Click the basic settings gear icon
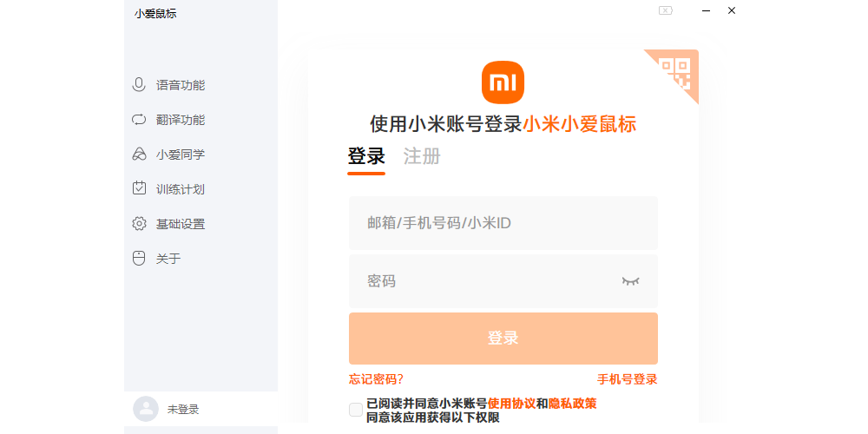The image size is (868, 434). [139, 224]
